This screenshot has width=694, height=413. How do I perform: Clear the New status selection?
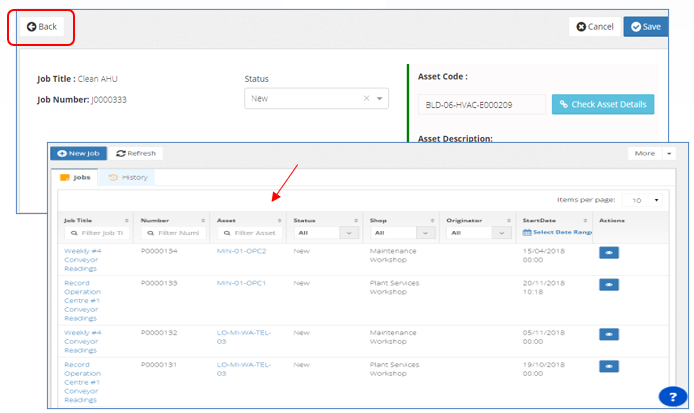(366, 98)
